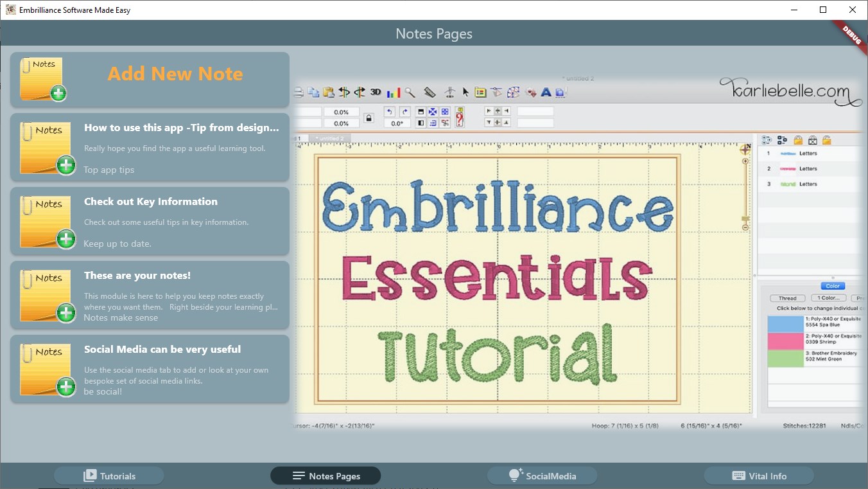Click the paste toolbar icon
This screenshot has width=868, height=489.
pos(327,92)
